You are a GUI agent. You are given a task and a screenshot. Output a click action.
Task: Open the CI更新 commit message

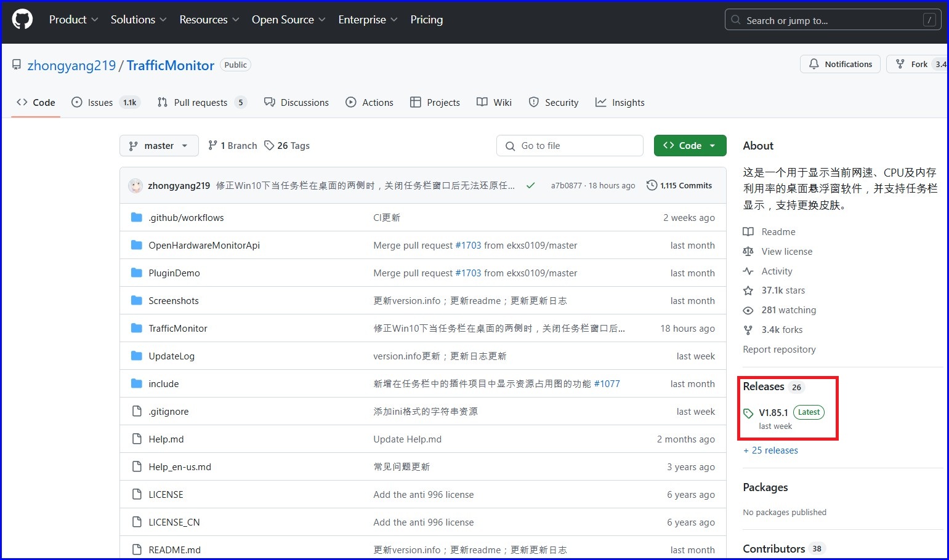pyautogui.click(x=387, y=217)
